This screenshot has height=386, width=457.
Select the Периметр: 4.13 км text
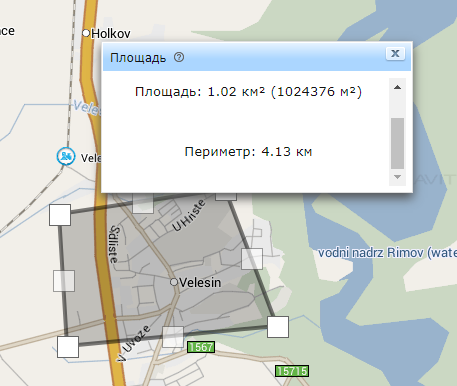248,152
